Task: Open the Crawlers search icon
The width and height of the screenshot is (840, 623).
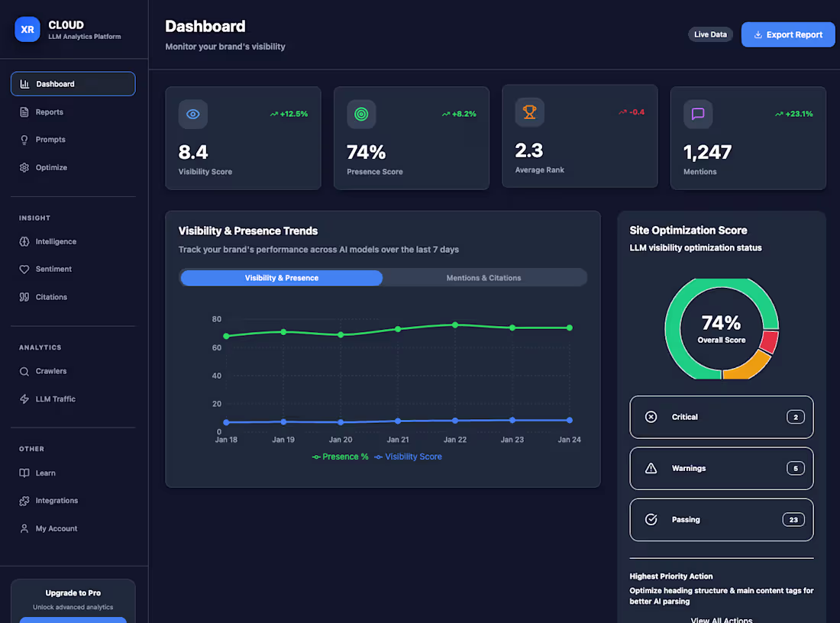Action: 25,371
